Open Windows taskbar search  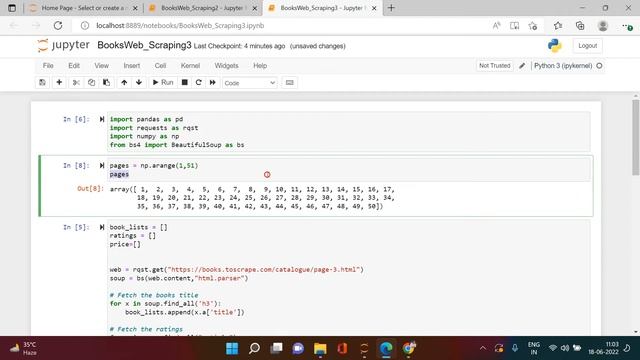click(254, 348)
